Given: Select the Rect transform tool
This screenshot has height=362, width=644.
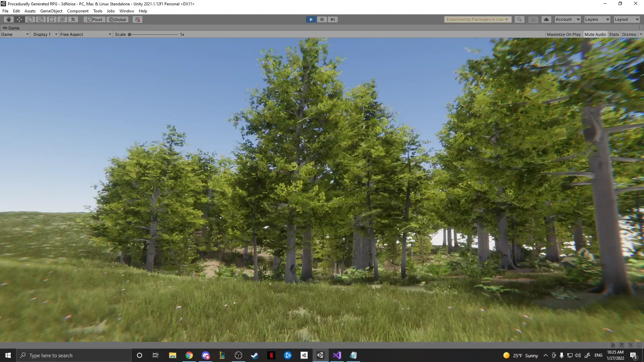Looking at the screenshot, I should coord(51,19).
